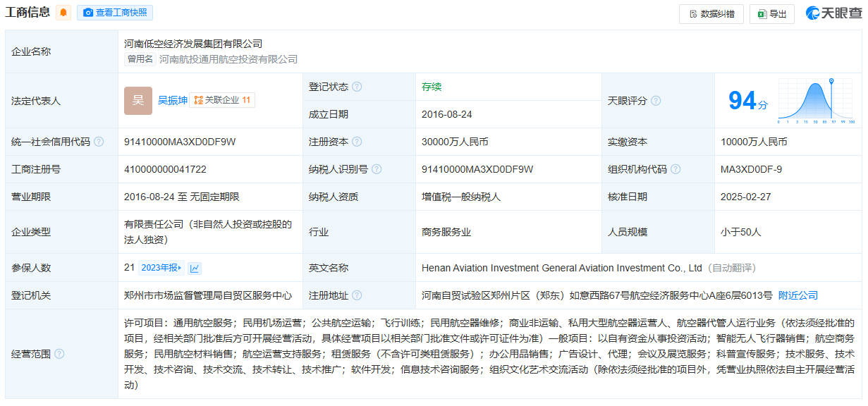Click the 数据纠错 data correction button
Viewport: 868px width, 406px height.
(711, 13)
